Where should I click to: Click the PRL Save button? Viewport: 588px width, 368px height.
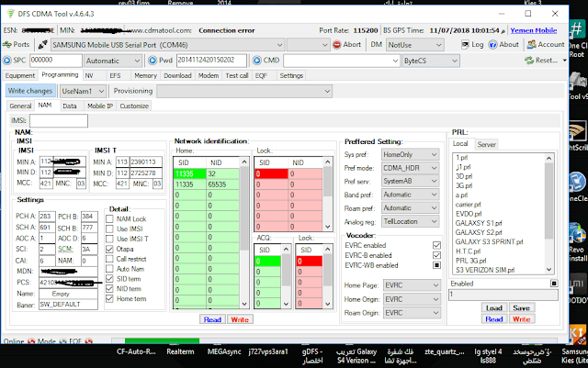(x=521, y=308)
